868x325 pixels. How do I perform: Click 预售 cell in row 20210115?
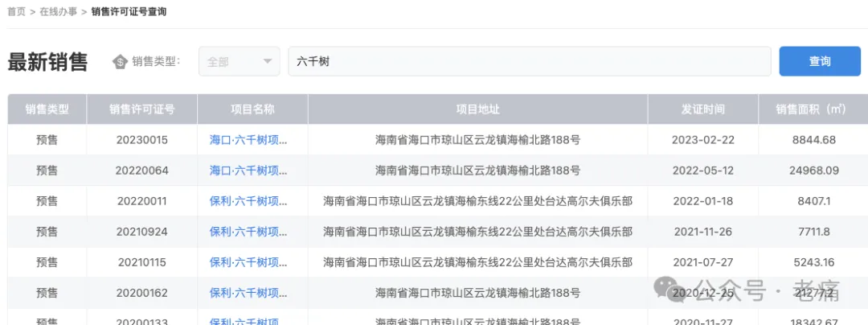point(47,262)
